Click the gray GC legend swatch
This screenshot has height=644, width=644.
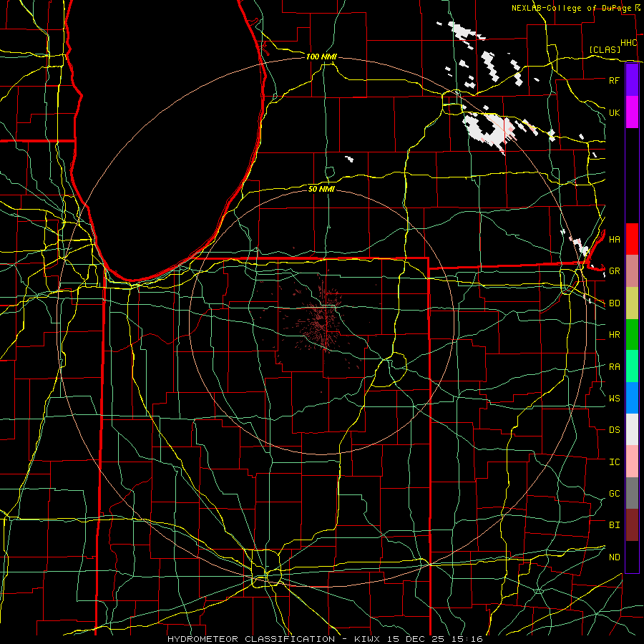pos(632,493)
